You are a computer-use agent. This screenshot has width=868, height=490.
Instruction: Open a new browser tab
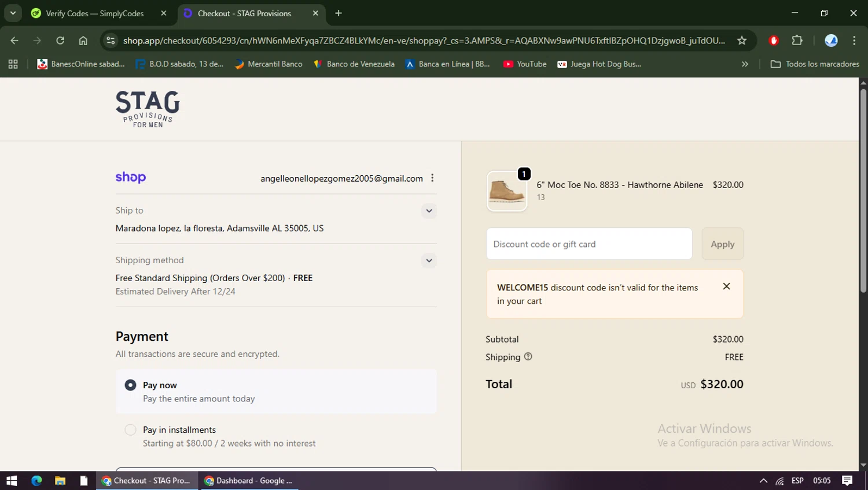coord(339,13)
